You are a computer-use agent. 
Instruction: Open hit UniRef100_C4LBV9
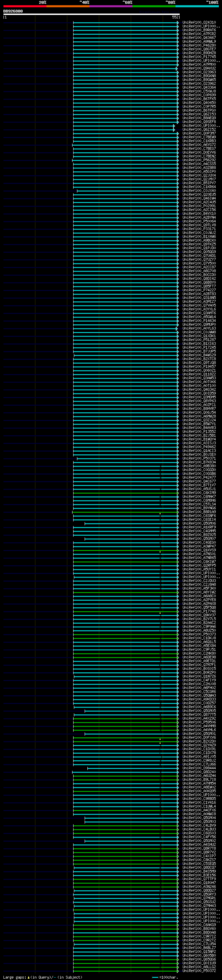[x=199, y=826]
